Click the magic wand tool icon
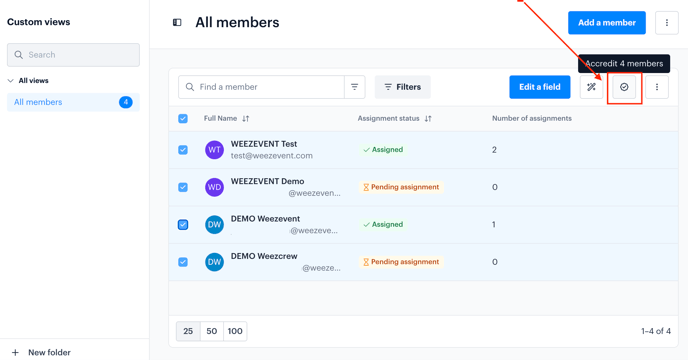This screenshot has height=360, width=688. click(x=591, y=87)
